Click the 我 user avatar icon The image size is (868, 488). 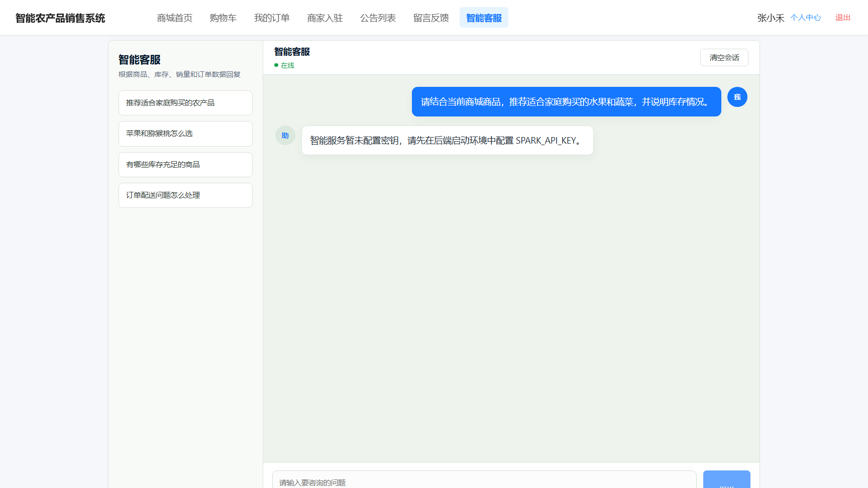click(737, 97)
